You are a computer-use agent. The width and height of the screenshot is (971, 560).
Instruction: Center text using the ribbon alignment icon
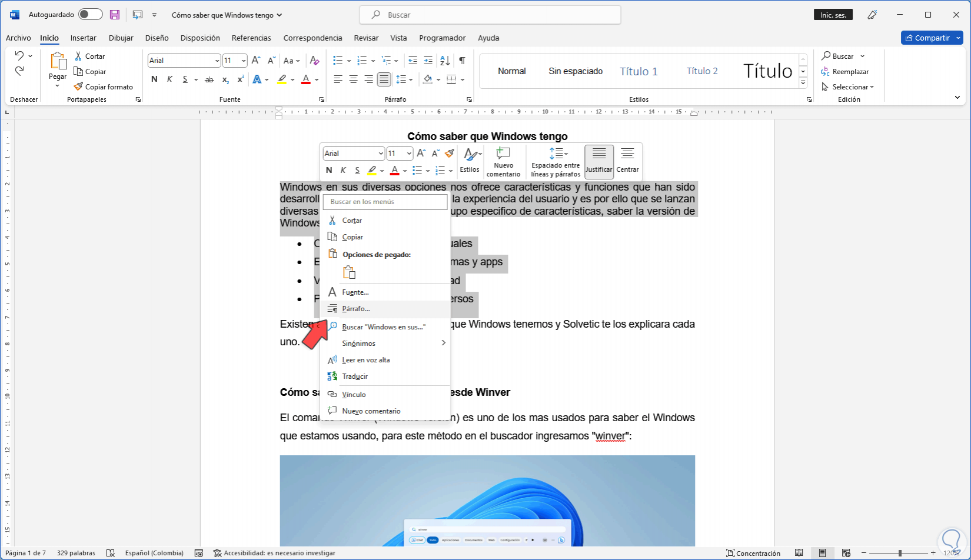[353, 79]
